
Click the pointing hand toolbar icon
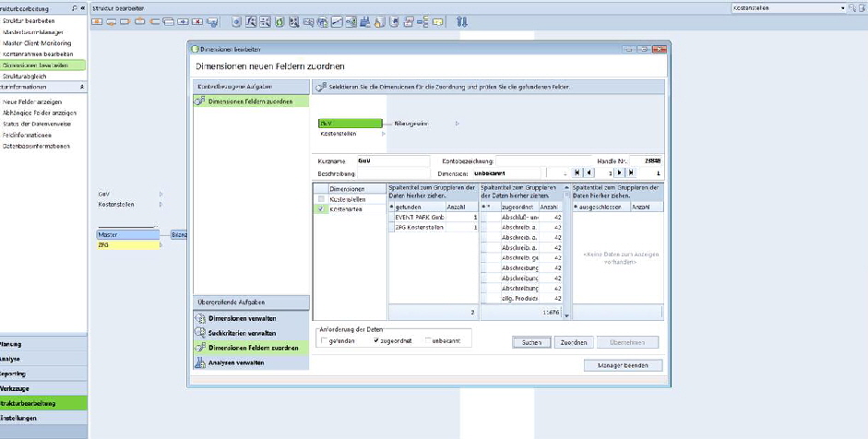tap(380, 21)
